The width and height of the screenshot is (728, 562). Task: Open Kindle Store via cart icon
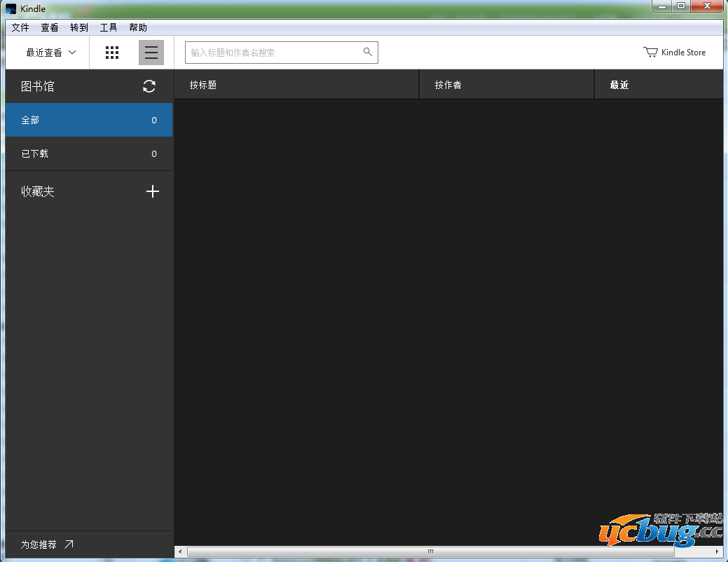(650, 53)
